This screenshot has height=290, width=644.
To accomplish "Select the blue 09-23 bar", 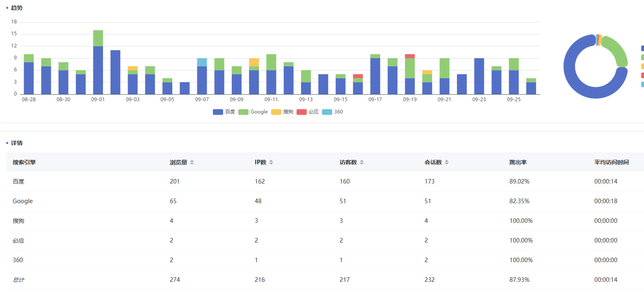I will point(479,76).
